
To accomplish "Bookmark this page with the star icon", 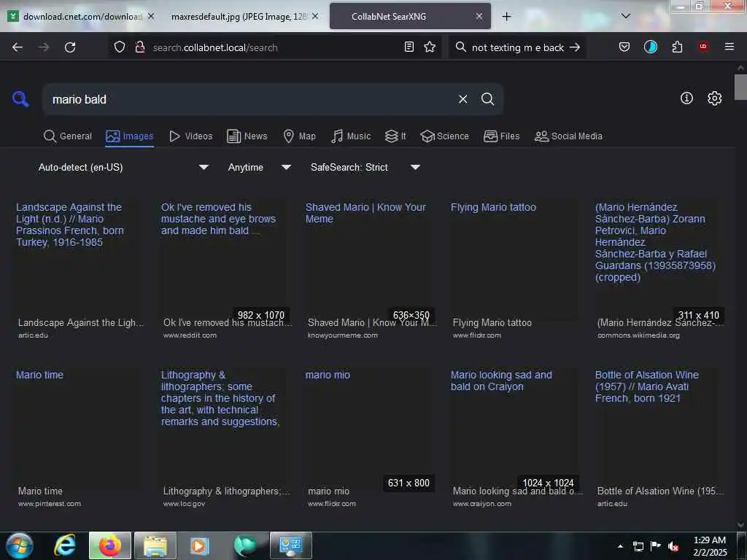I will tap(430, 47).
